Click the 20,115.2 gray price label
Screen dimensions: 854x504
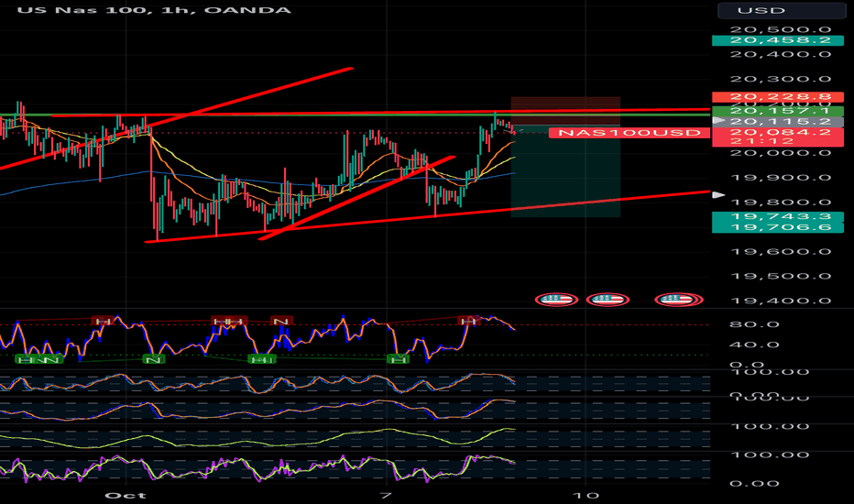coord(778,121)
